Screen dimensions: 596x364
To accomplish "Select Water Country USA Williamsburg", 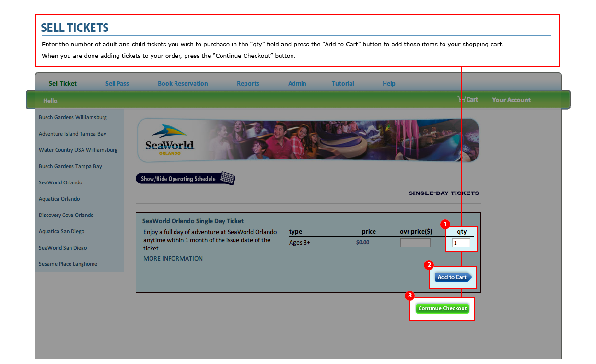I will [78, 150].
